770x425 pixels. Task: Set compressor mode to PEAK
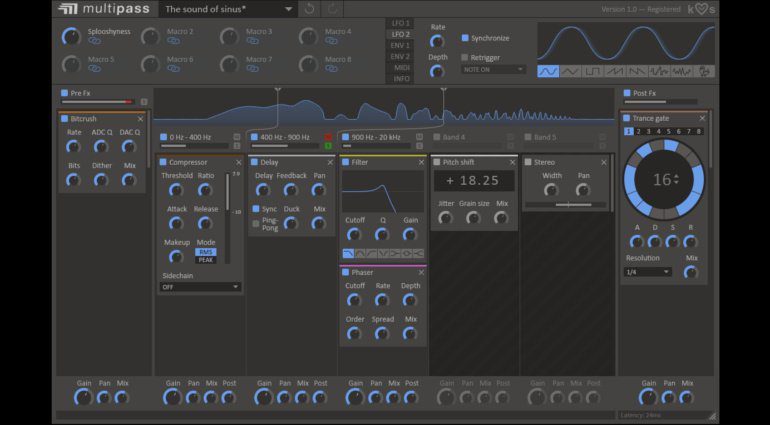[x=206, y=260]
